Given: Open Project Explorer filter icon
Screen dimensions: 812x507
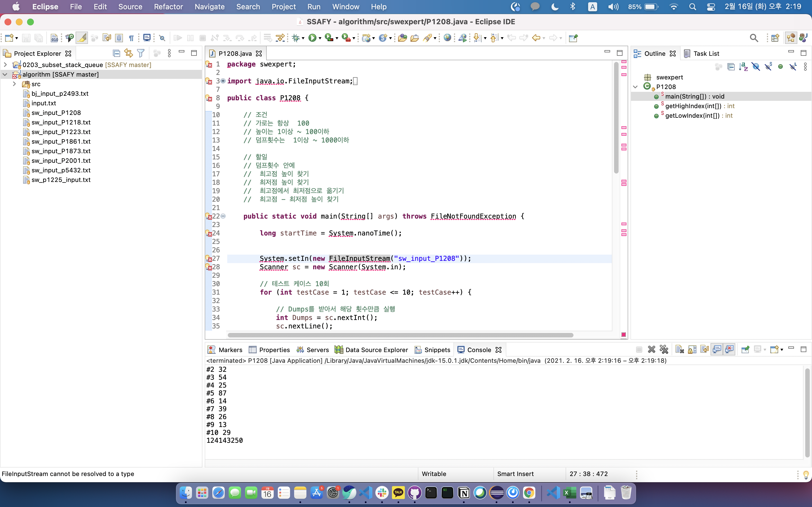Looking at the screenshot, I should click(x=141, y=53).
